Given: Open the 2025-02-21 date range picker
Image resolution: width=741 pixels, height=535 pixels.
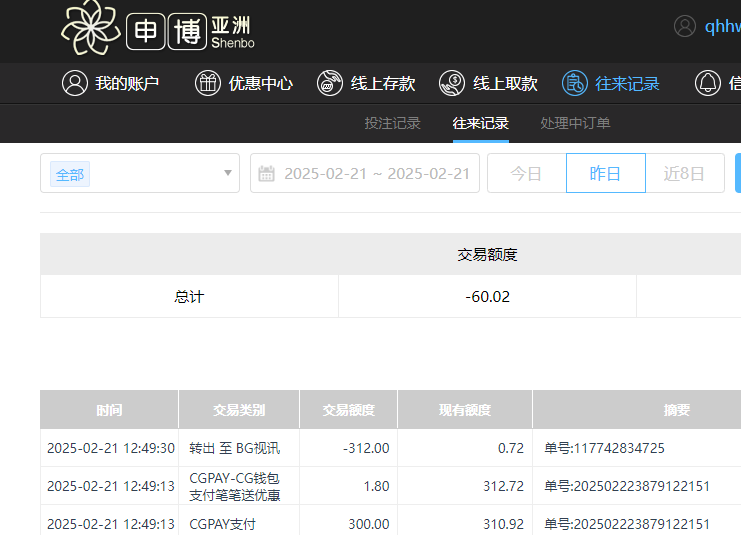Looking at the screenshot, I should [x=376, y=174].
